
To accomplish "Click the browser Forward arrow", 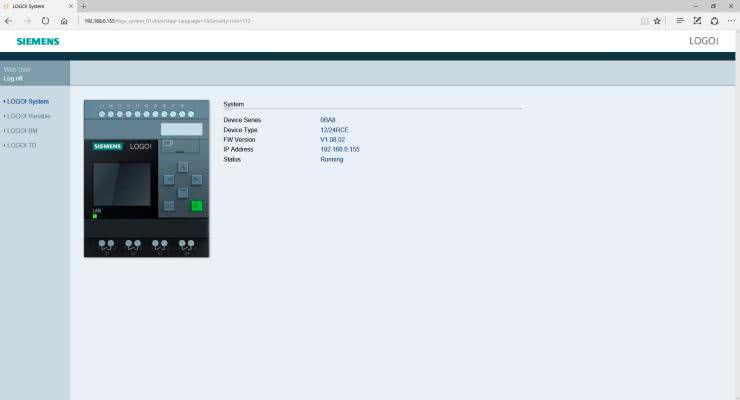I will tap(27, 20).
